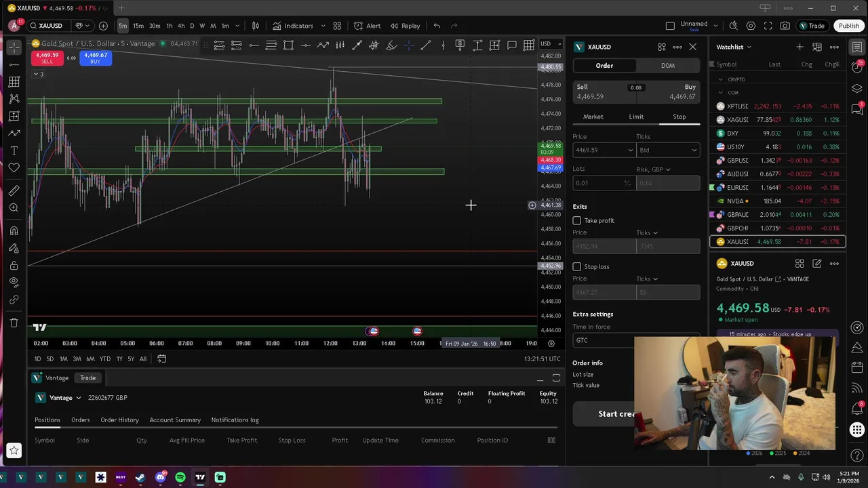Open the Orders tab in trading panel

pyautogui.click(x=80, y=420)
